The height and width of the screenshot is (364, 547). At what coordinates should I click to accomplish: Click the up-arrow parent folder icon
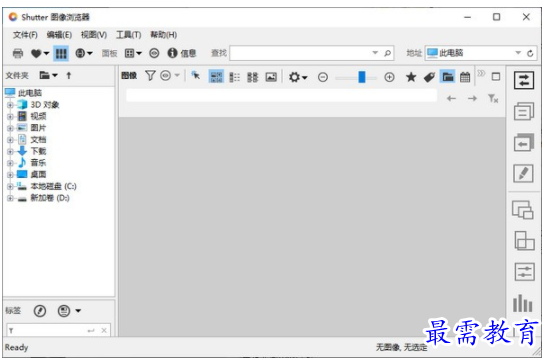(69, 75)
